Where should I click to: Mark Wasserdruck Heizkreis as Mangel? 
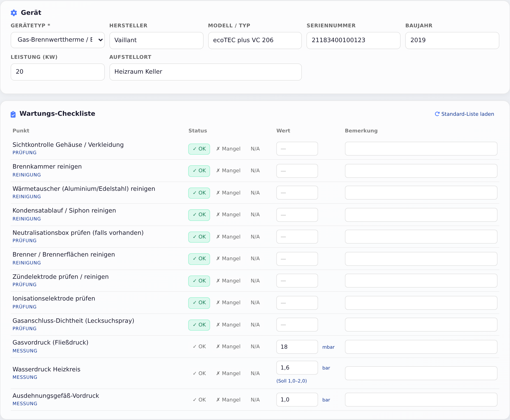(228, 373)
